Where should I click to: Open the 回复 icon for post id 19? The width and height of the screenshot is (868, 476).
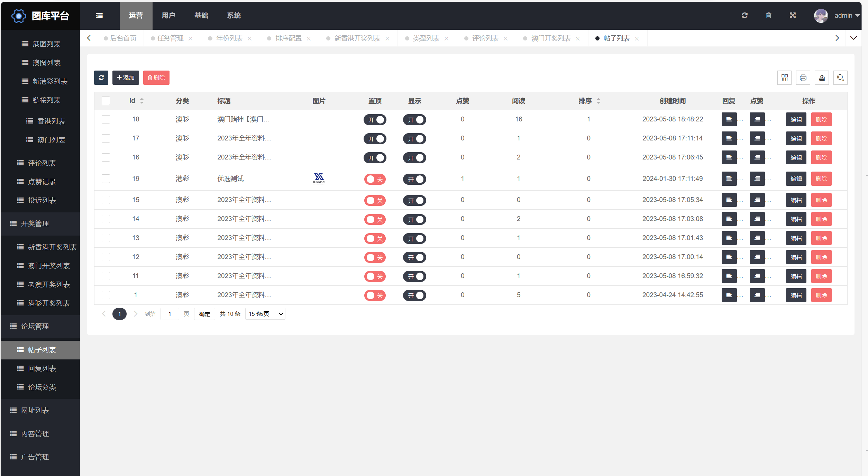(x=729, y=179)
